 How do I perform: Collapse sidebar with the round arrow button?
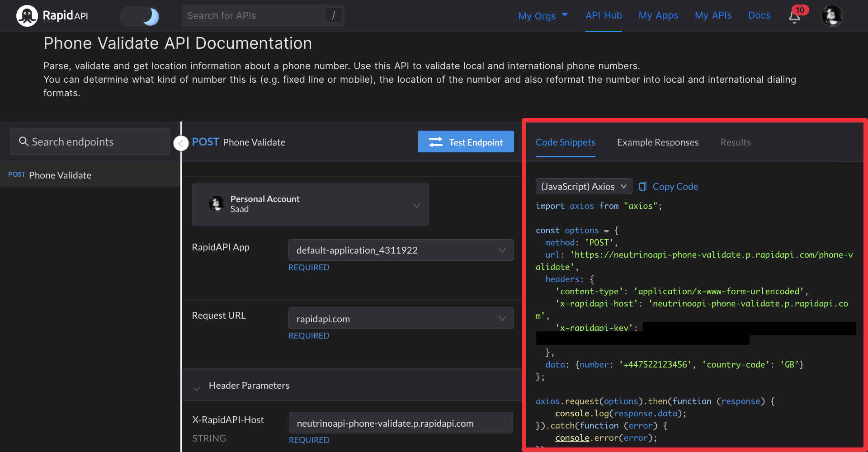click(181, 143)
